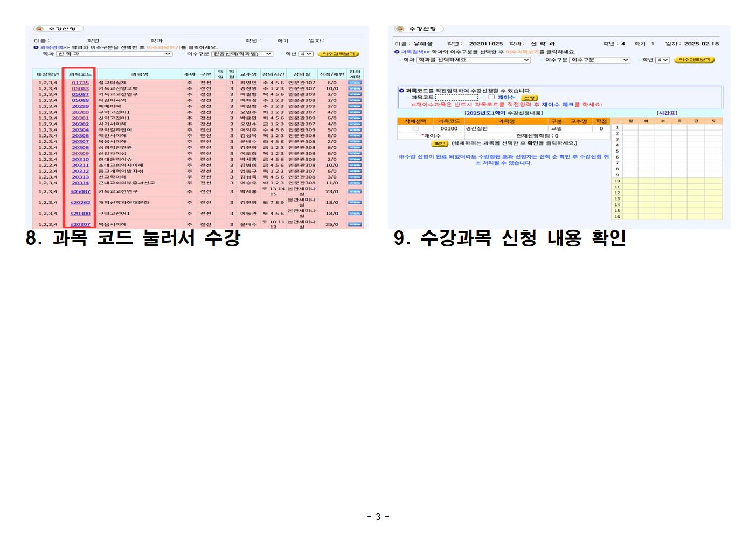The width and height of the screenshot is (756, 535).
Task: Click the view button for course 01735
Action: [x=355, y=83]
